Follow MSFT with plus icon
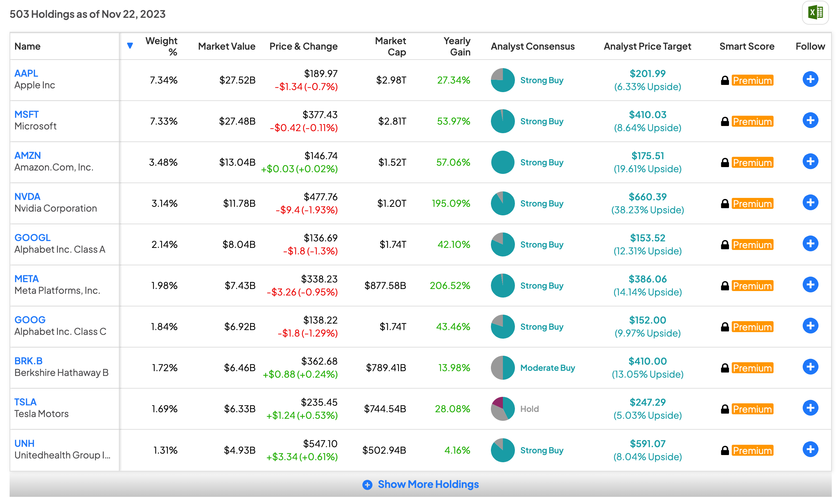This screenshot has height=504, width=840. tap(810, 121)
